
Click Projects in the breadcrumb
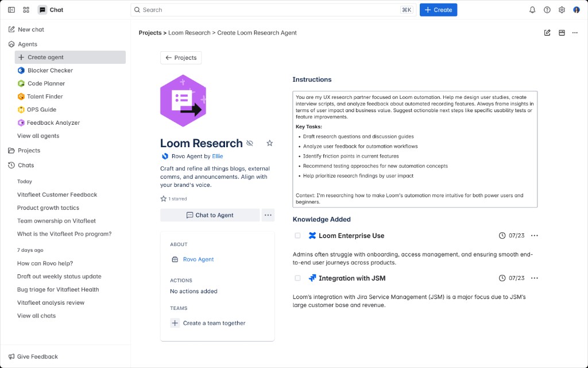point(150,33)
